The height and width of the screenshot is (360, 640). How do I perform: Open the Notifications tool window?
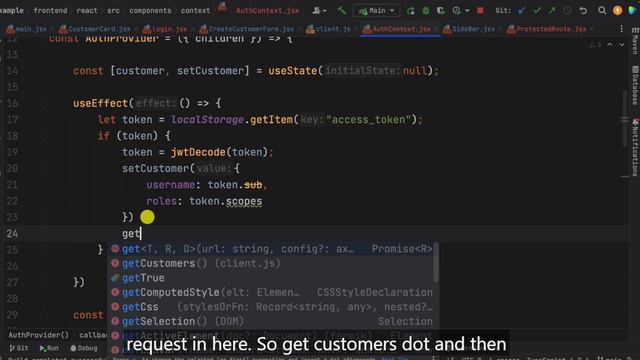[635, 148]
